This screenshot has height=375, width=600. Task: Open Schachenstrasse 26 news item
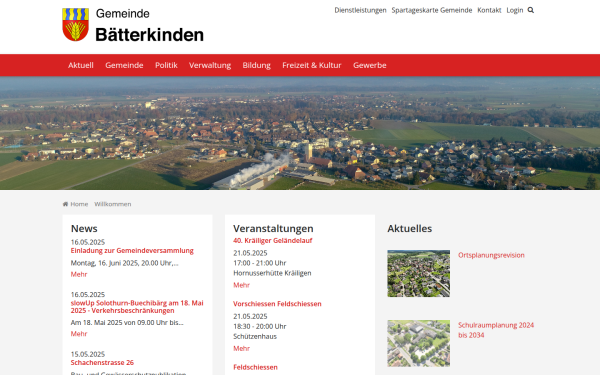[102, 362]
